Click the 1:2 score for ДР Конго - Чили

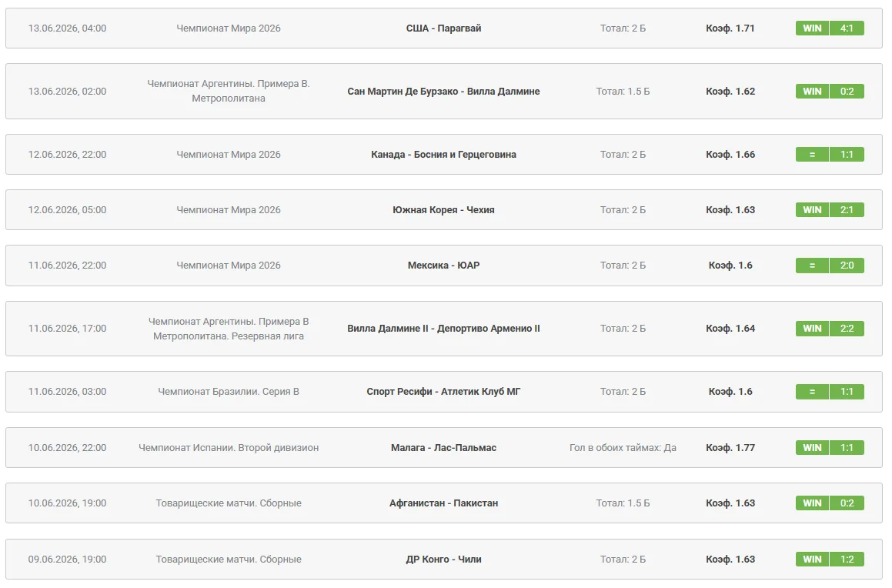click(x=847, y=560)
